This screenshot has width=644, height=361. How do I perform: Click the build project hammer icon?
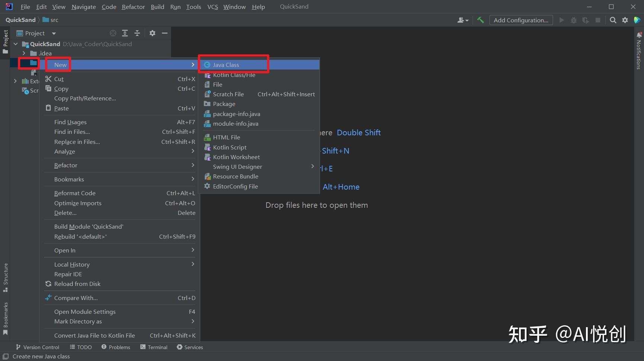click(x=480, y=20)
